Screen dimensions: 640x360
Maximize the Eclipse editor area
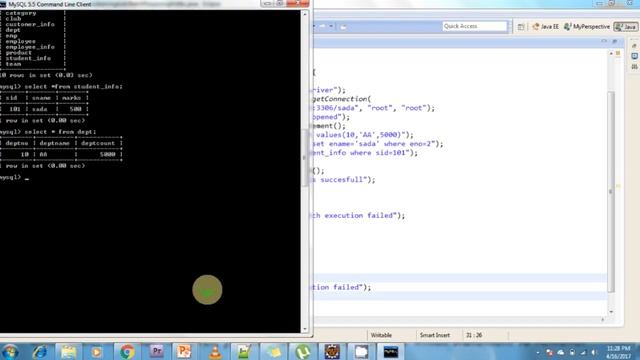coord(614,41)
